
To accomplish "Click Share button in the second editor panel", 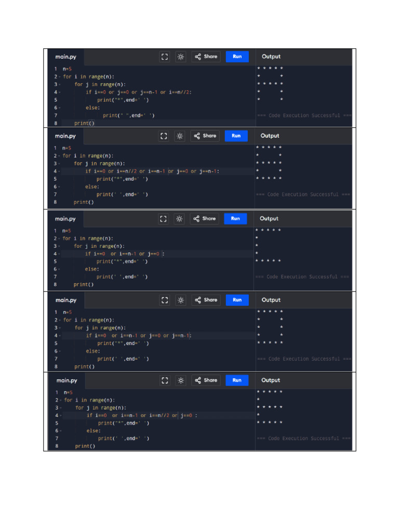I will coord(205,136).
